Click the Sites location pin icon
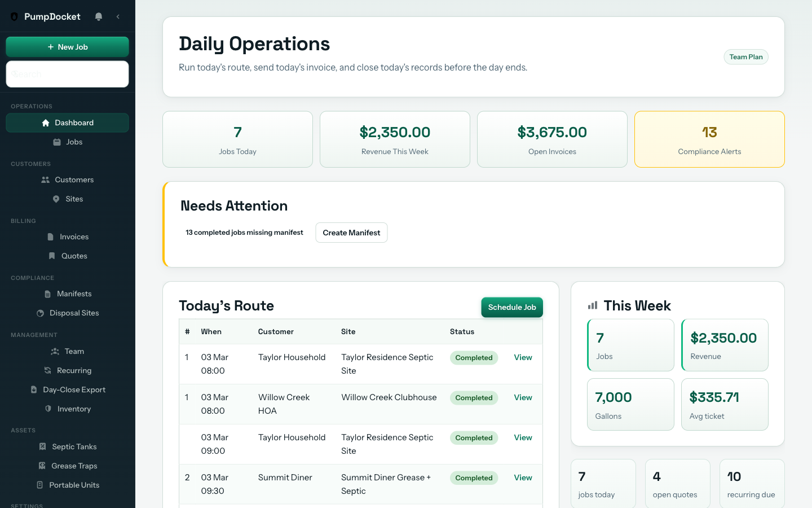 pyautogui.click(x=55, y=199)
